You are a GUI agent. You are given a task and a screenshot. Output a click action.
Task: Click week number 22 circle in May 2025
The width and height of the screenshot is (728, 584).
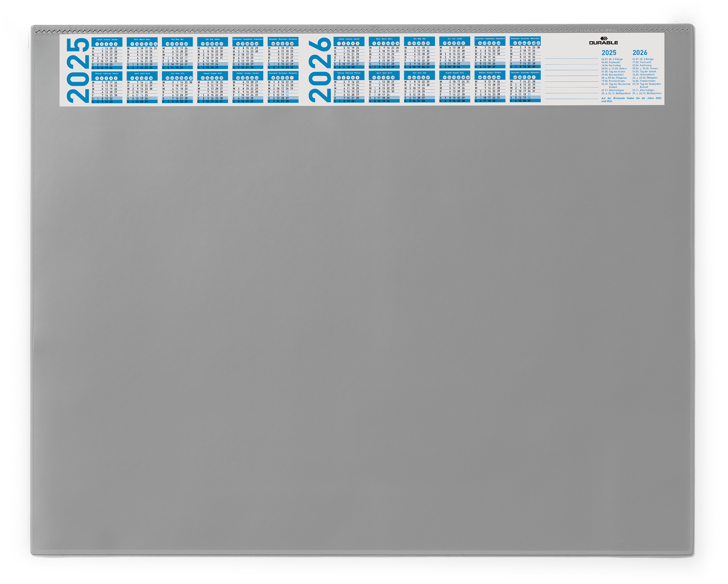click(186, 44)
